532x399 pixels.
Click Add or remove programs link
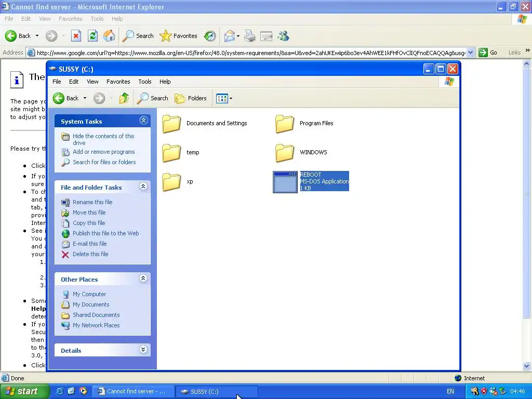(x=103, y=152)
